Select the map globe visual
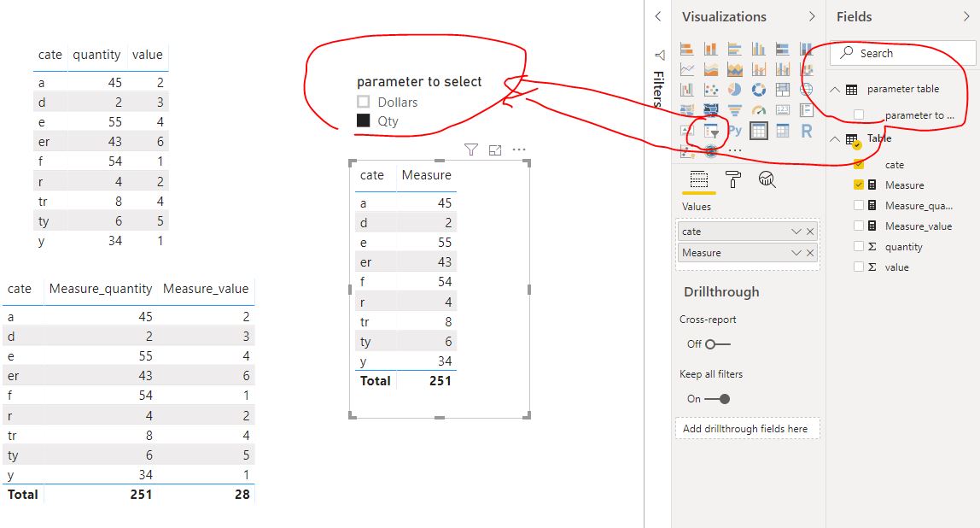980x528 pixels. [806, 90]
